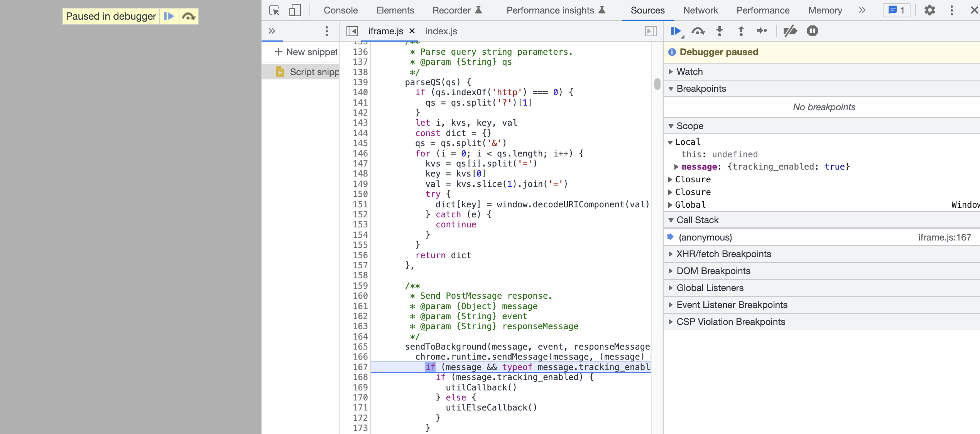Open the Performance insights tab
Viewport: 980px width, 434px height.
[x=556, y=10]
